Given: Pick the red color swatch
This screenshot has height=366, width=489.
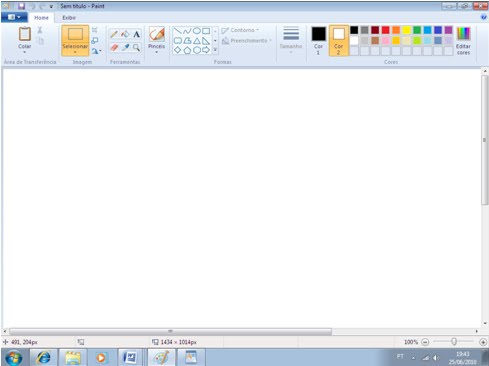Looking at the screenshot, I should pos(385,30).
